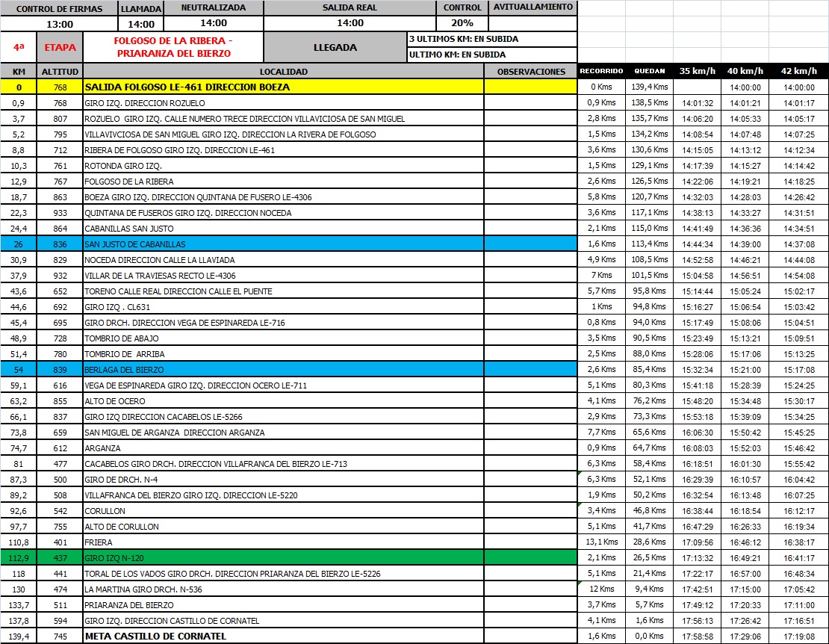Click the 3 ULTIMOS KM: EN SUBIDA cell
This screenshot has height=644, width=829.
point(491,39)
